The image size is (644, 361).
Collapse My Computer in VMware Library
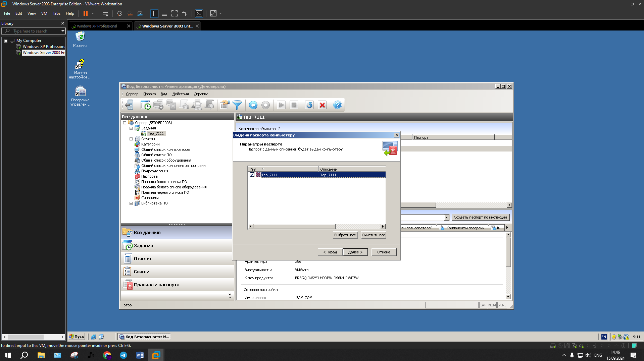(x=6, y=41)
